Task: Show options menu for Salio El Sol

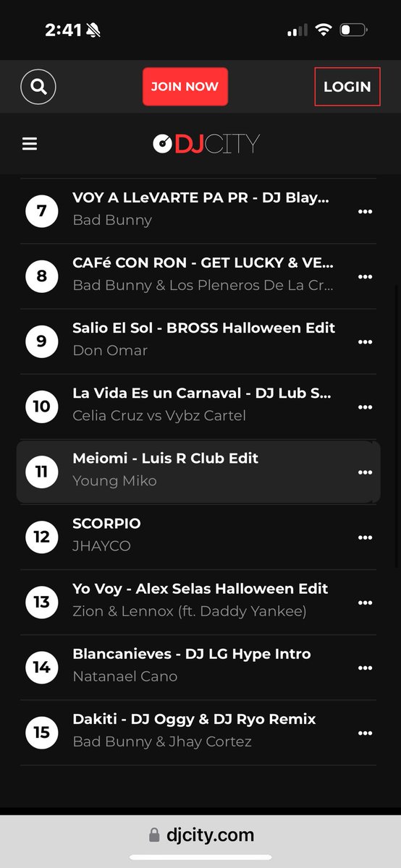Action: point(366,341)
